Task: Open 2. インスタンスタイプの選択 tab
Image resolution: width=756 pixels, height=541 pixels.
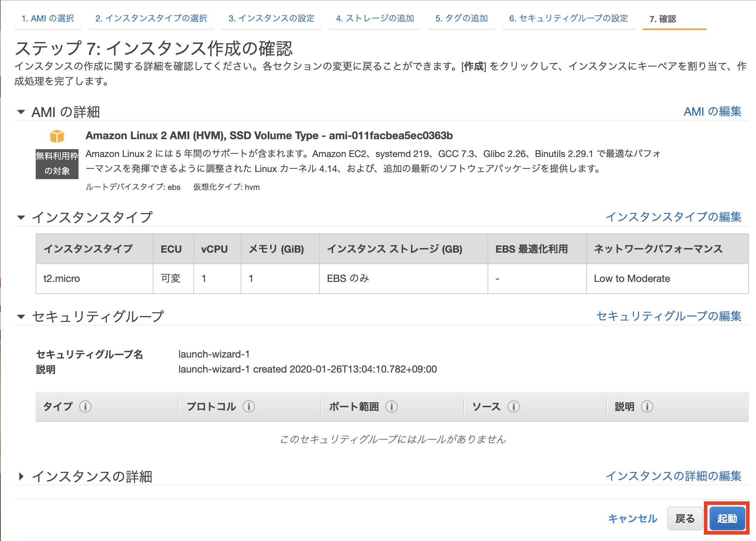Action: pyautogui.click(x=151, y=19)
